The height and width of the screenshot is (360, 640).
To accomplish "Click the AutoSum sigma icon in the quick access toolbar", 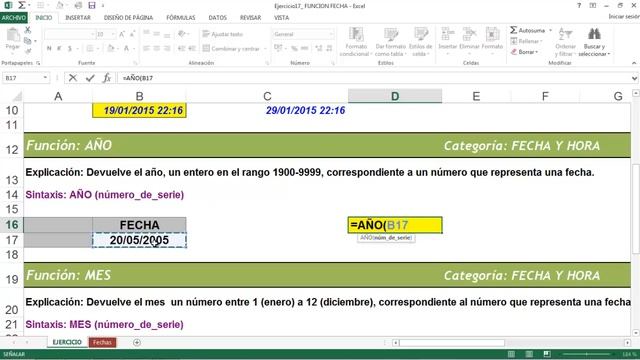I will pos(22,5).
